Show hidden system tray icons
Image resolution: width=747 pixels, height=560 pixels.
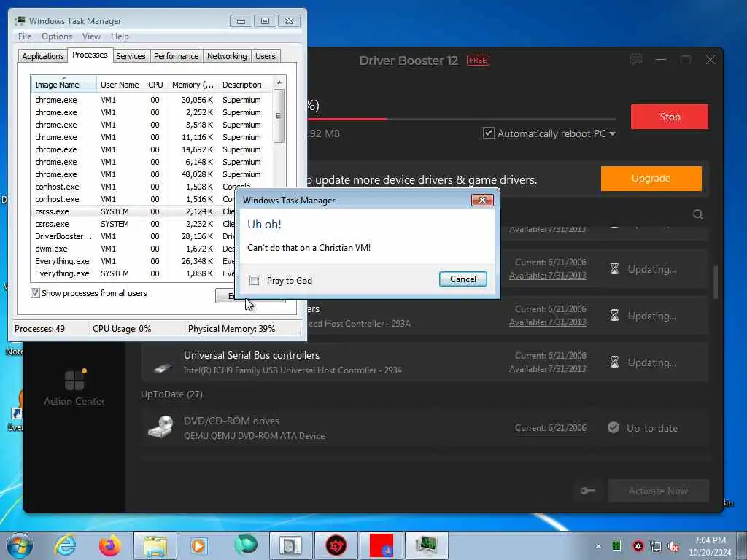tap(598, 546)
